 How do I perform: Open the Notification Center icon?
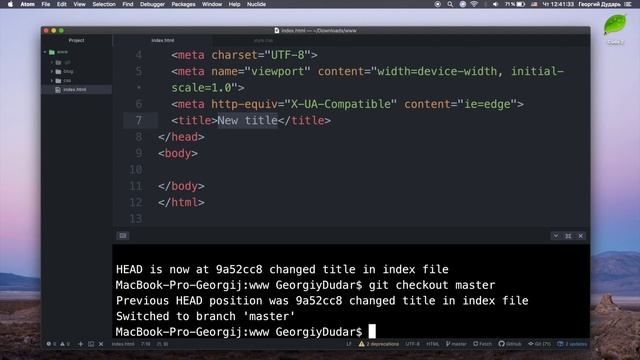(628, 4)
